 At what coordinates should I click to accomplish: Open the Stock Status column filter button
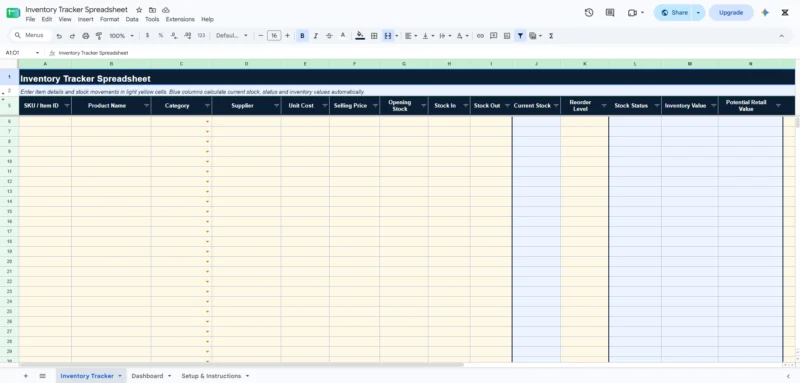point(656,106)
